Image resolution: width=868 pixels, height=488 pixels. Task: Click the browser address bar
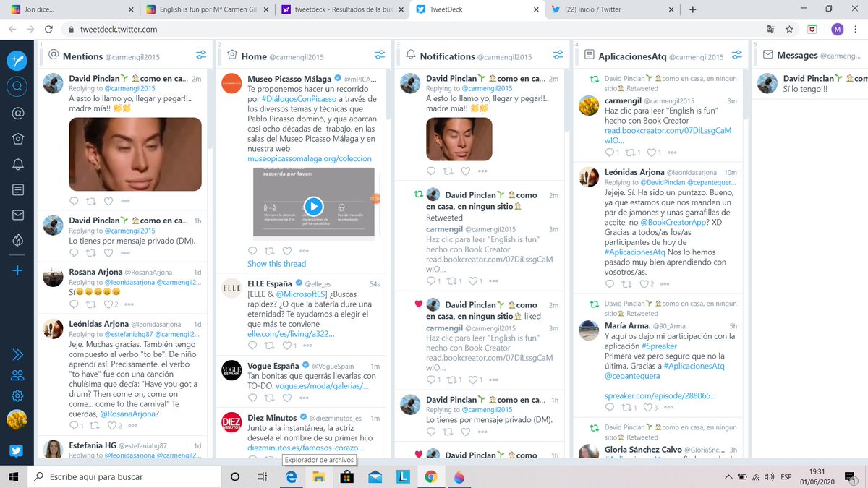point(412,30)
